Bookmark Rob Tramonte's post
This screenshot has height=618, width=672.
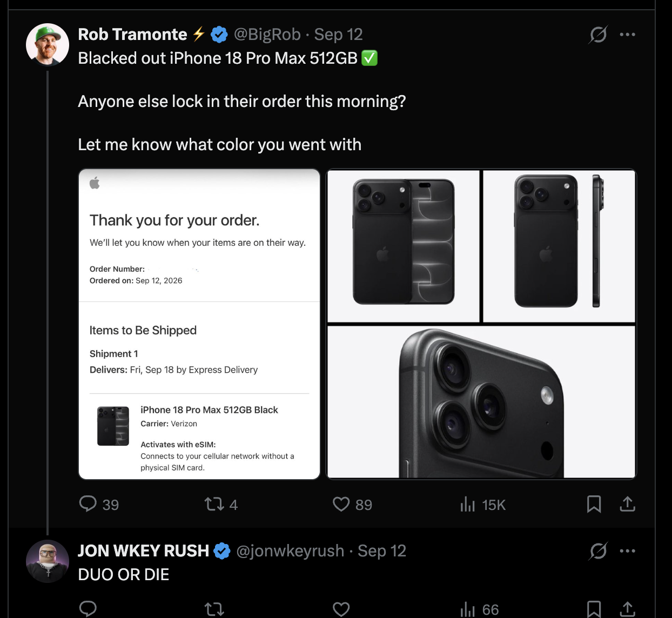pyautogui.click(x=594, y=504)
